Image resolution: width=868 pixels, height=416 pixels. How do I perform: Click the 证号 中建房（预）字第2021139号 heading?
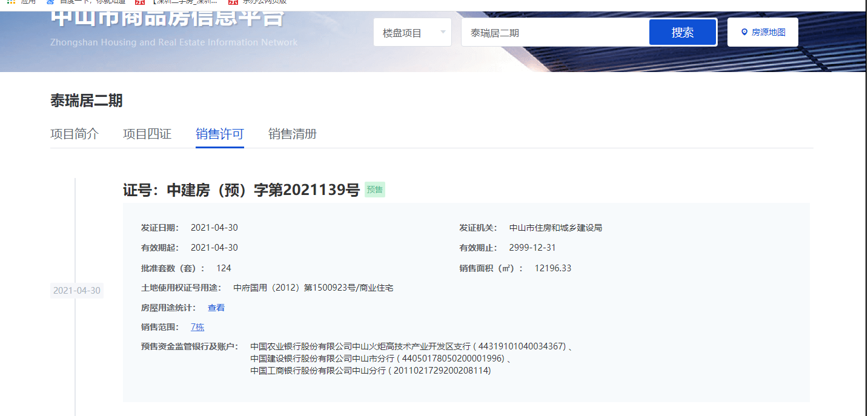point(242,190)
